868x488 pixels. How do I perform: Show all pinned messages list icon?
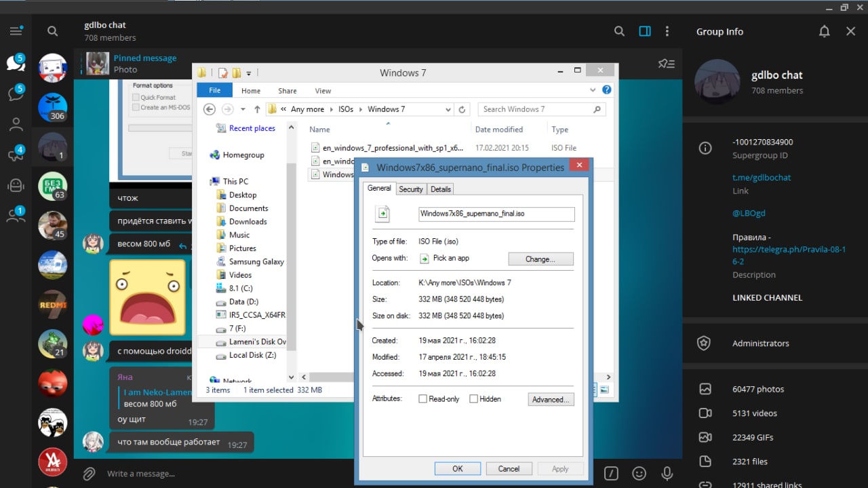coord(666,64)
